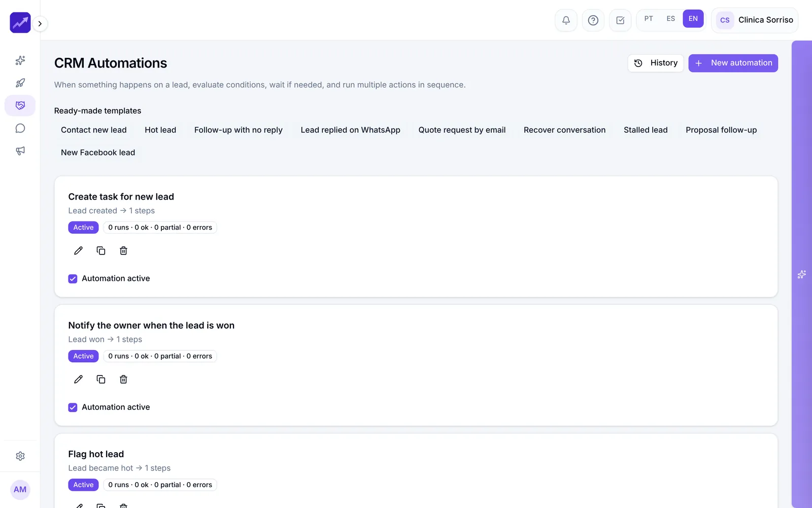
Task: Create a New automation
Action: tap(733, 63)
